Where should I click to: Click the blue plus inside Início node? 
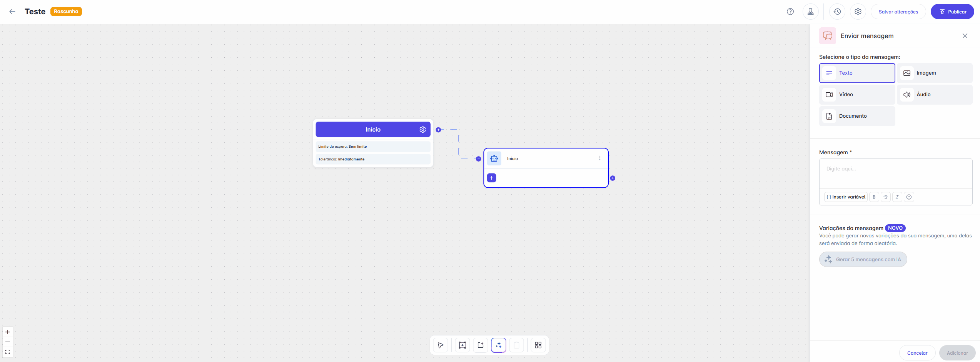point(491,178)
